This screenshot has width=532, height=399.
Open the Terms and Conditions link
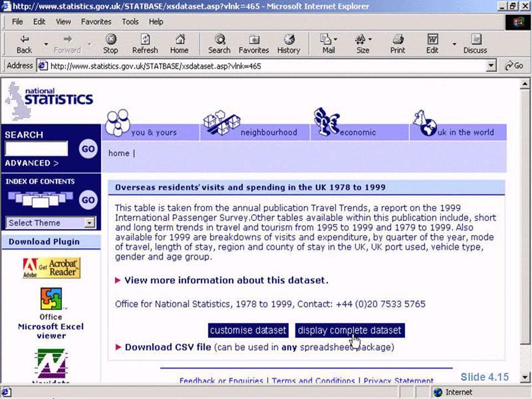(313, 381)
